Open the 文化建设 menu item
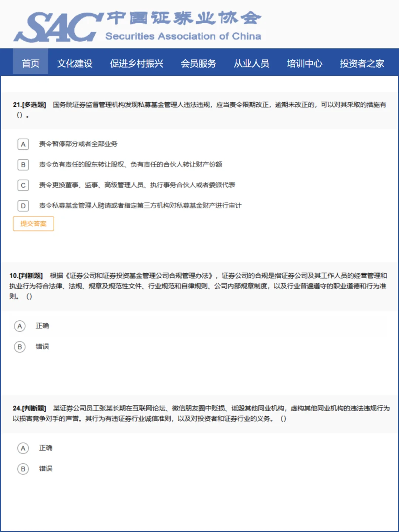Screen dimensions: 399x532 coord(75,63)
